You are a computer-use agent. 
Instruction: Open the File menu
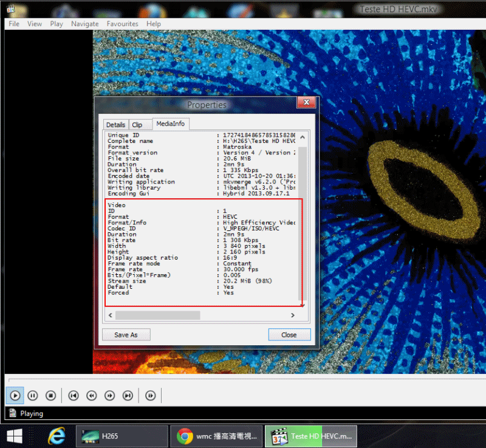point(14,24)
